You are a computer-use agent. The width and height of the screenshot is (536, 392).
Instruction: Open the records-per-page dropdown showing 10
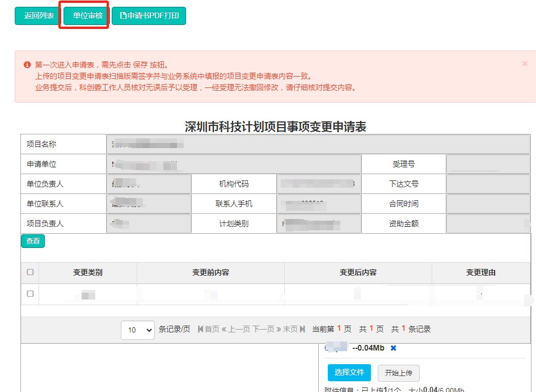coord(137,329)
